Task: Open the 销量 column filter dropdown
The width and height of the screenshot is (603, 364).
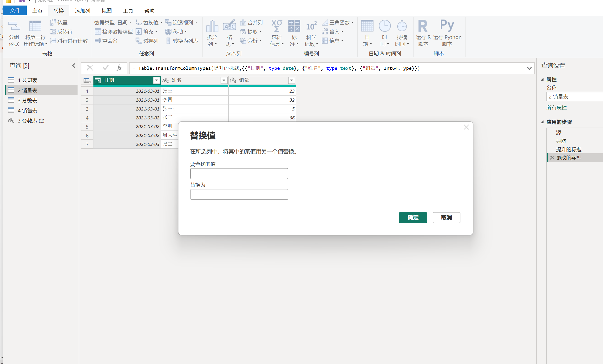Action: 291,80
